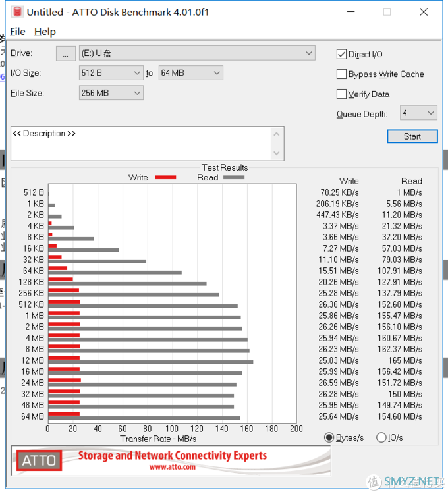Click the Test Results heading
Screen dimensions: 448x494
pos(225,167)
